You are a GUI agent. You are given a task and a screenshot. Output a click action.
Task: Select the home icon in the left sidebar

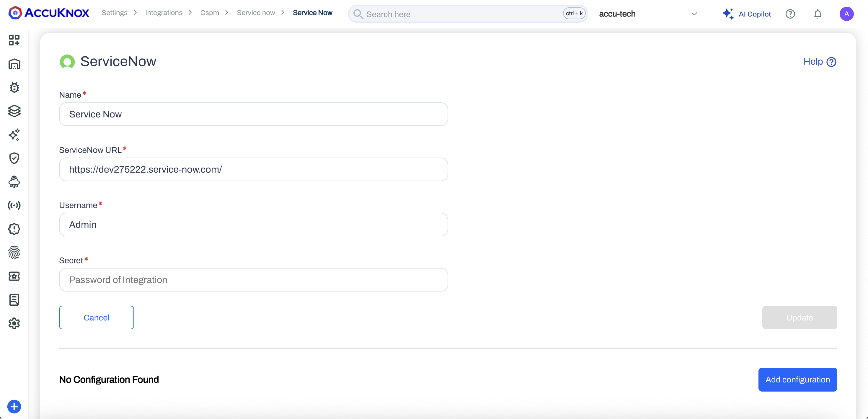click(x=14, y=64)
